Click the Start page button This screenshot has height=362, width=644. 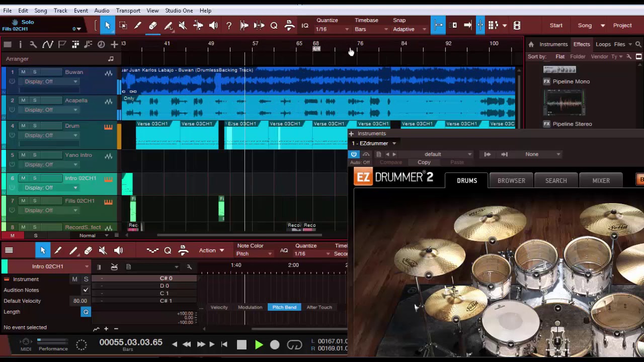[x=556, y=25]
